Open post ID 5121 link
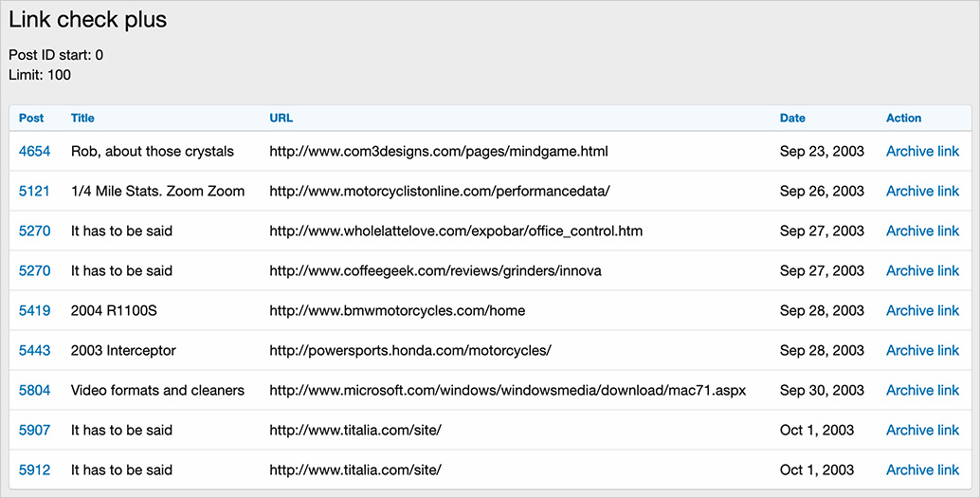980x498 pixels. point(34,192)
